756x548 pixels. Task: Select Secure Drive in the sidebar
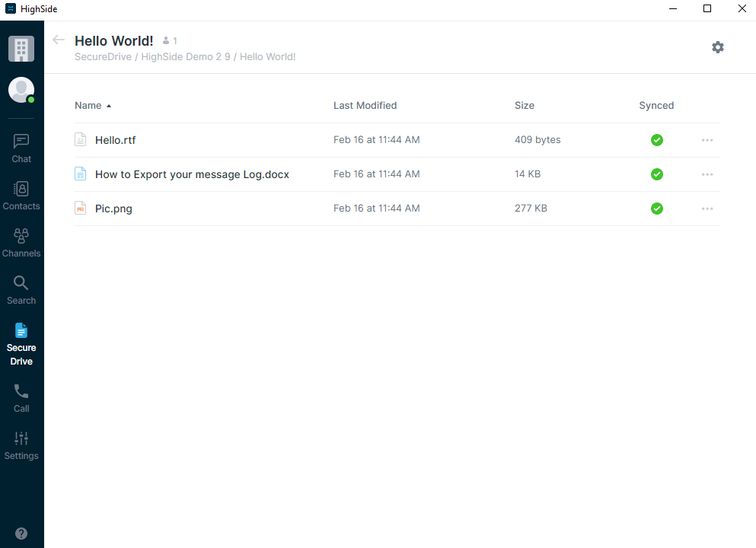[x=21, y=345]
